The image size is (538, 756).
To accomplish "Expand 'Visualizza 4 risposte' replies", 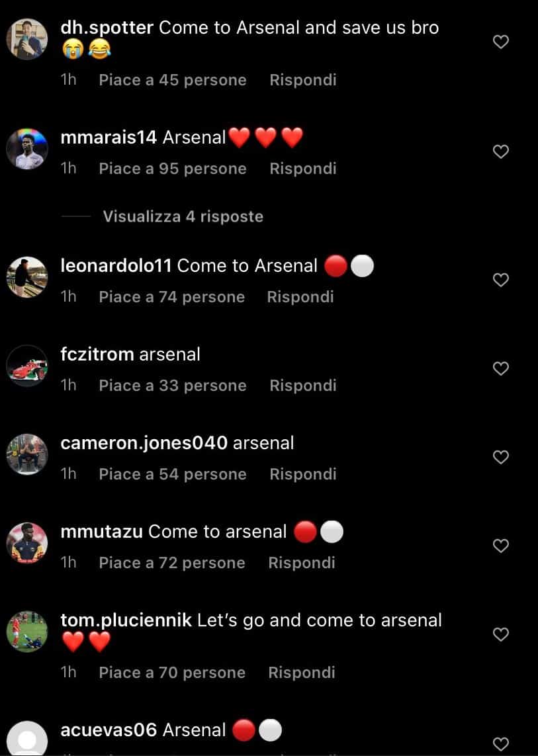I will pos(183,217).
